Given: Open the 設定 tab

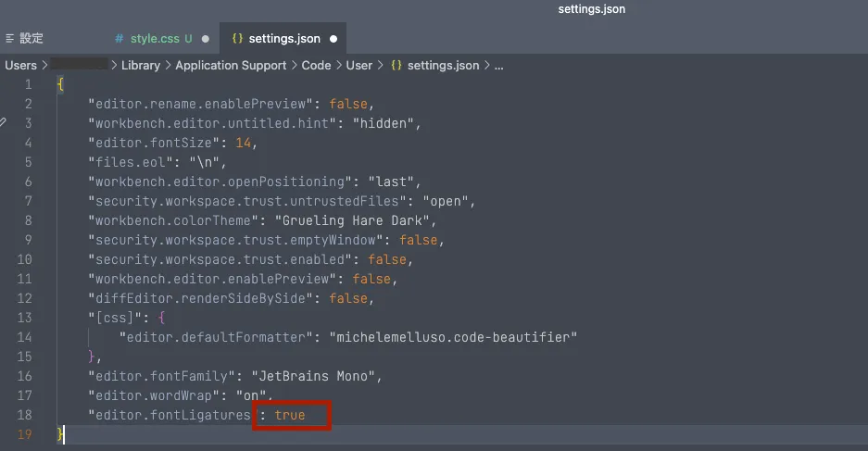Looking at the screenshot, I should (x=31, y=39).
